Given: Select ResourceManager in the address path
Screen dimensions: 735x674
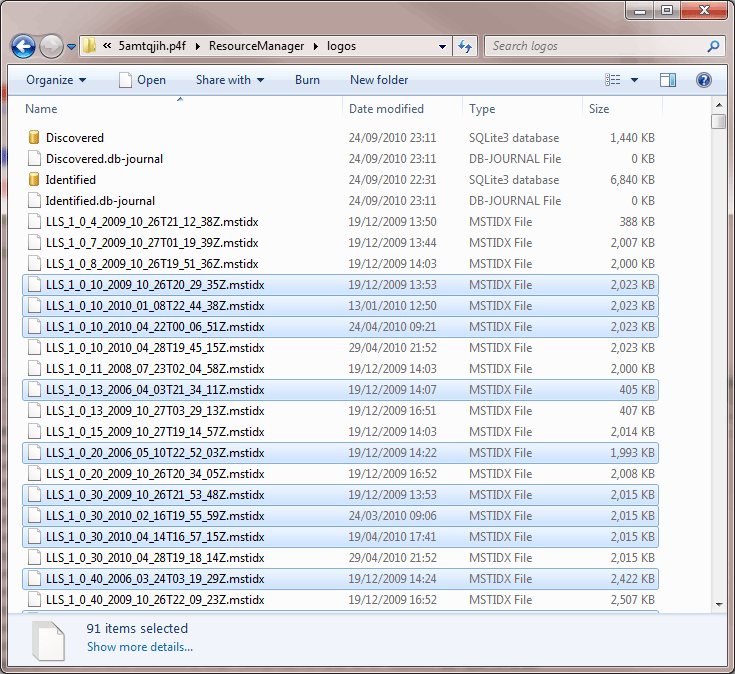Looking at the screenshot, I should pyautogui.click(x=256, y=46).
